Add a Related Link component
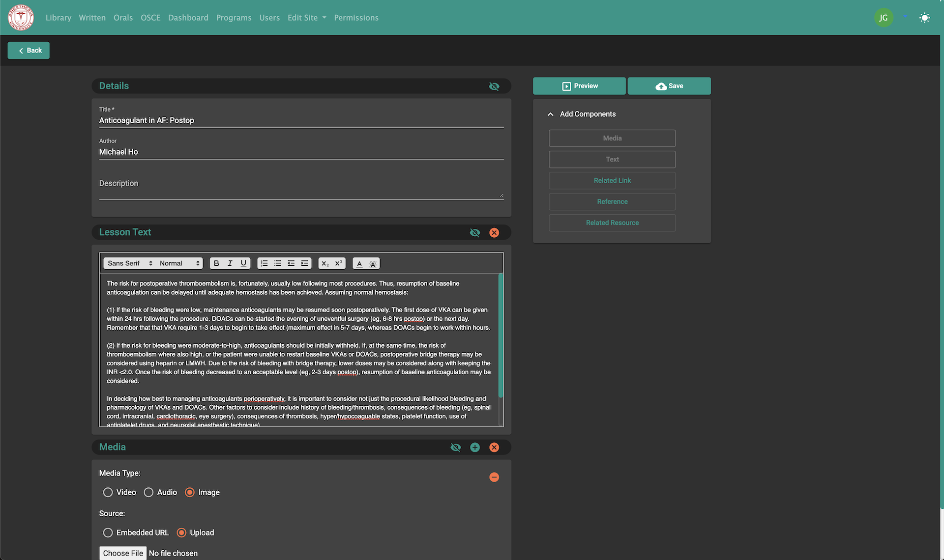 point(612,180)
